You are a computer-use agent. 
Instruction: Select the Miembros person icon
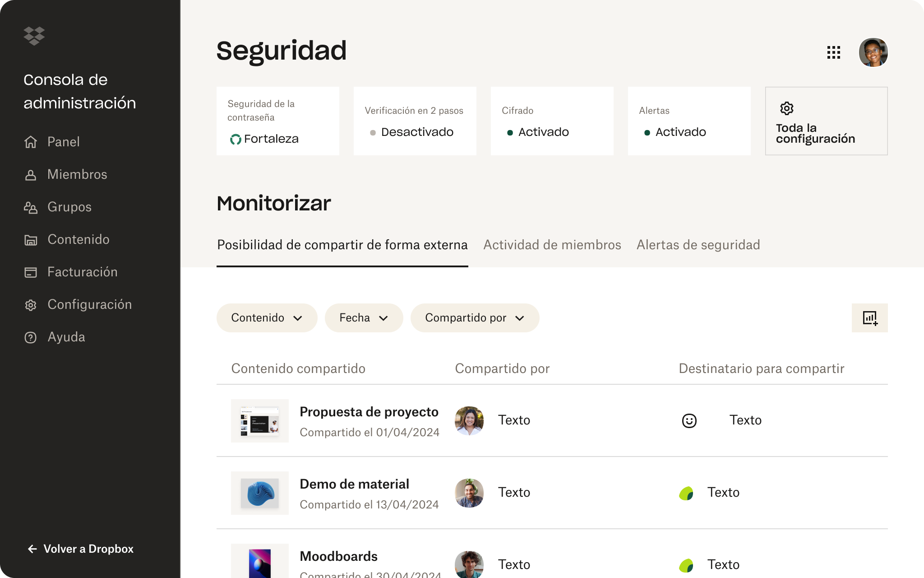(31, 175)
